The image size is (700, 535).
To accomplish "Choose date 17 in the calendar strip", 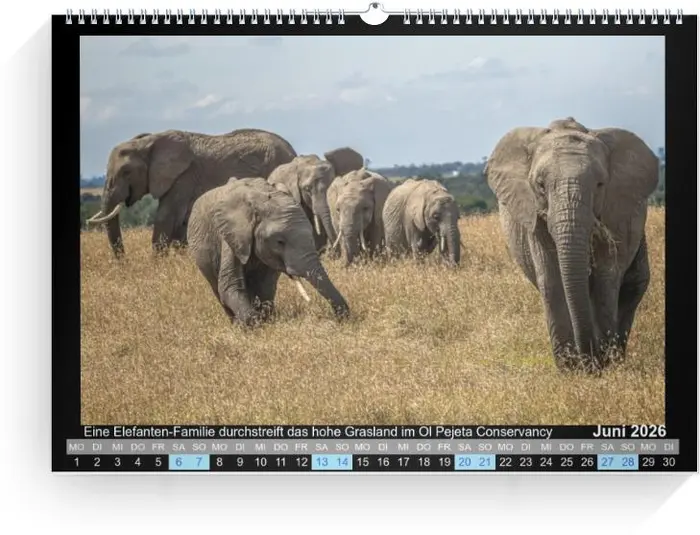I will (x=403, y=462).
